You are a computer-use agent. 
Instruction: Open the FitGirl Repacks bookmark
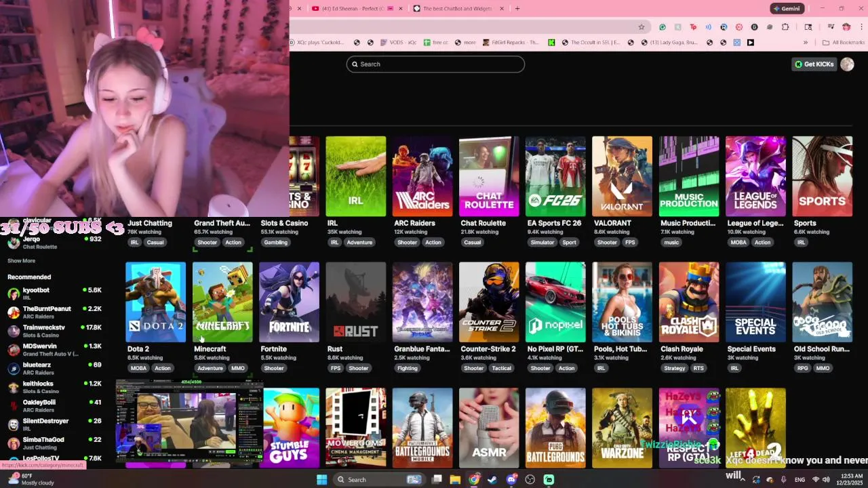point(511,42)
